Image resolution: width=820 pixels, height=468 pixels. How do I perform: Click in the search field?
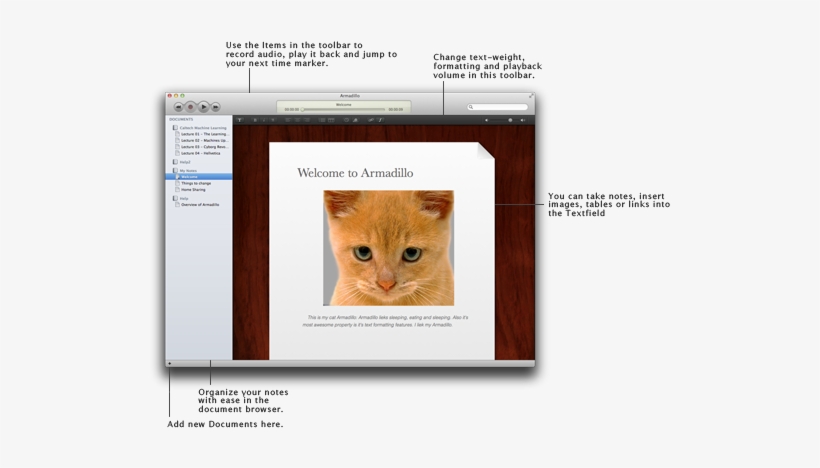(x=497, y=107)
